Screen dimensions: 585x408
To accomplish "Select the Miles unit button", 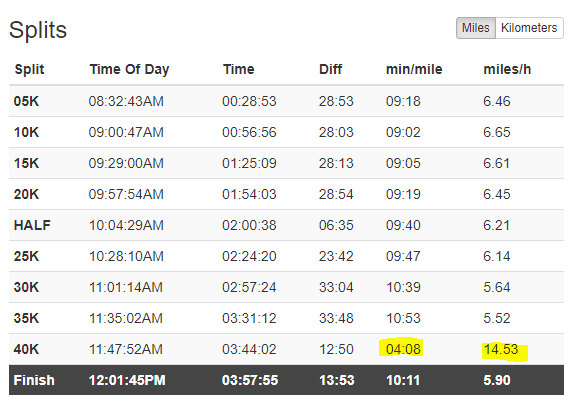I will pyautogui.click(x=476, y=28).
